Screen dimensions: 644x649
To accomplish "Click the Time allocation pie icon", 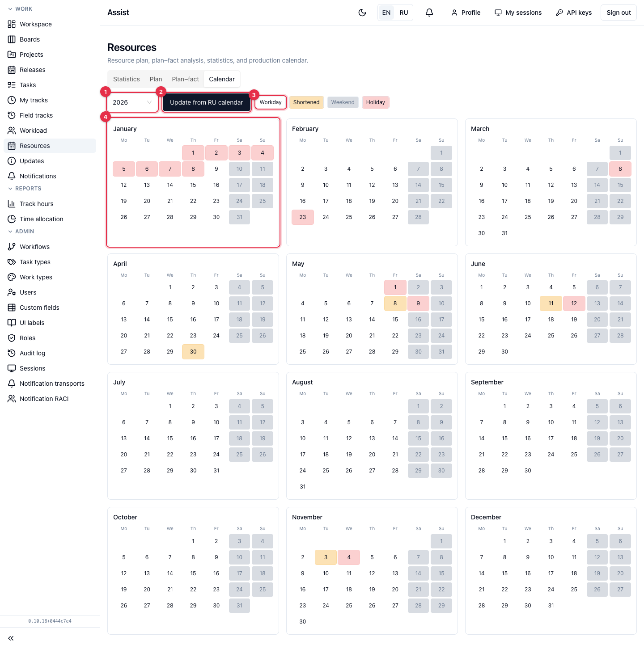I will click(12, 219).
